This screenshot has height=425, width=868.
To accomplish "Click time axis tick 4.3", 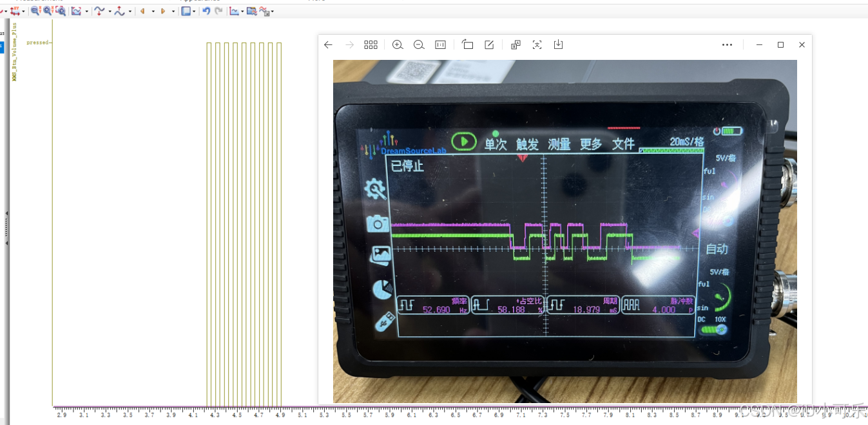I will [215, 416].
